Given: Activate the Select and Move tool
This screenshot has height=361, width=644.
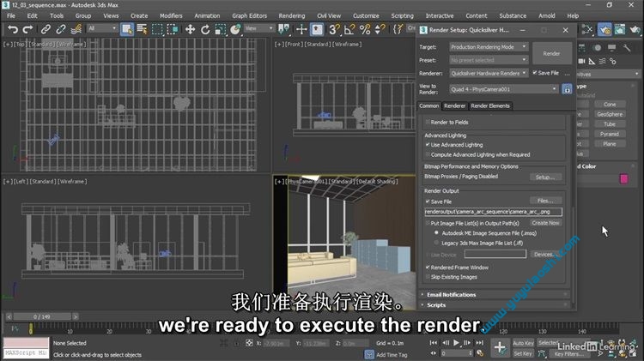Looking at the screenshot, I should click(190, 29).
